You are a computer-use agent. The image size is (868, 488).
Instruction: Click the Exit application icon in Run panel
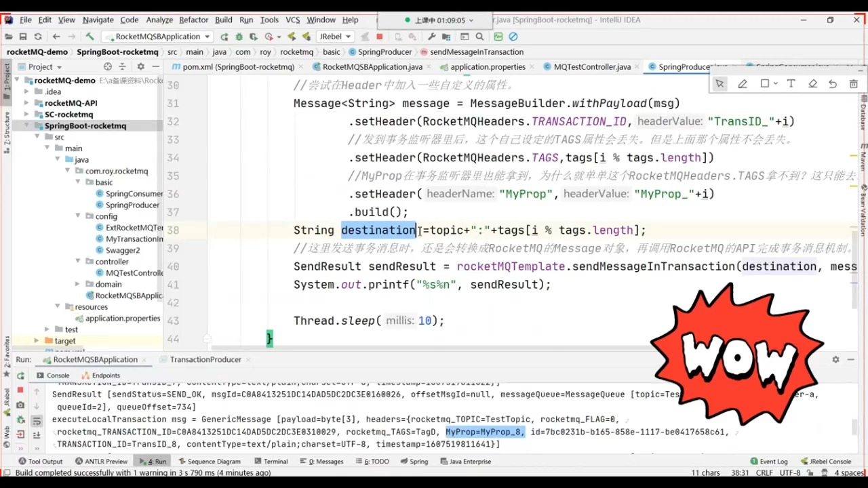pos(20,434)
